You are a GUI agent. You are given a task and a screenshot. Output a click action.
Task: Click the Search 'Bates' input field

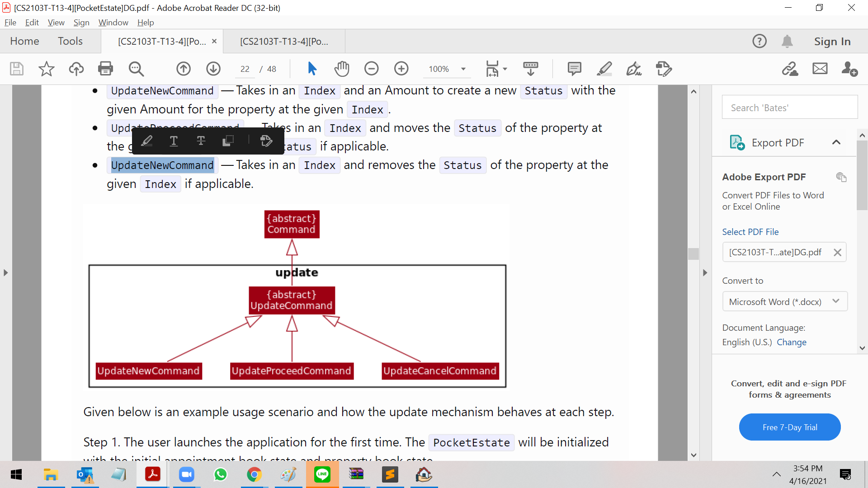point(789,108)
